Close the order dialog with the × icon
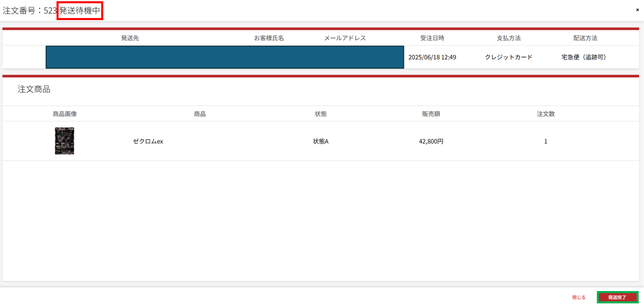The height and width of the screenshot is (305, 644). (x=637, y=10)
